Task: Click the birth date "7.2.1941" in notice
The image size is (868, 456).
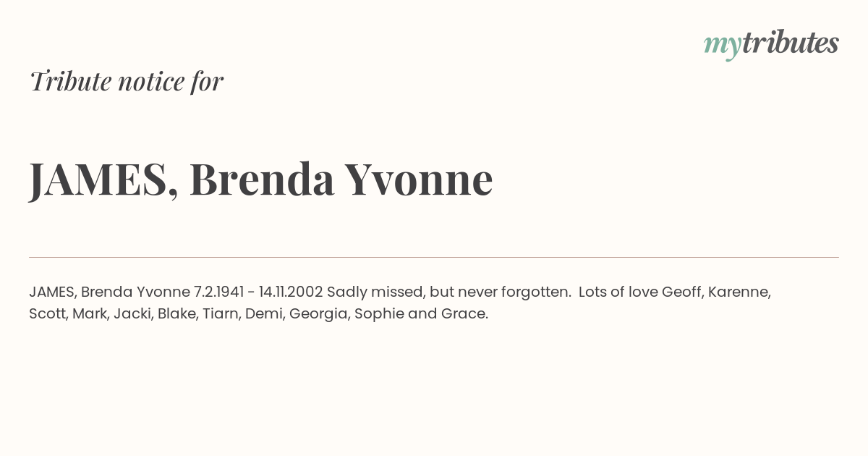Action: pyautogui.click(x=219, y=292)
